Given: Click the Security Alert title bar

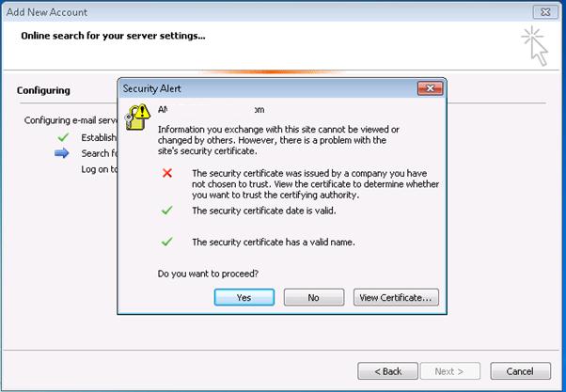Looking at the screenshot, I should (263, 88).
